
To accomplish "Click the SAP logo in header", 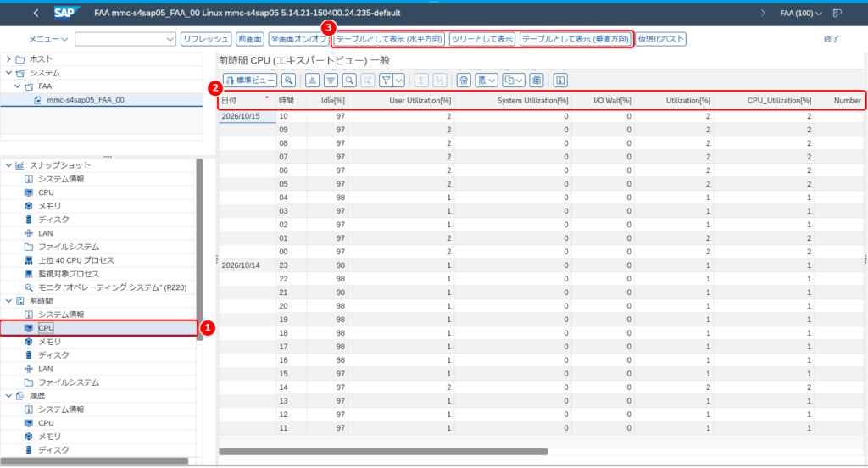I will 66,13.
